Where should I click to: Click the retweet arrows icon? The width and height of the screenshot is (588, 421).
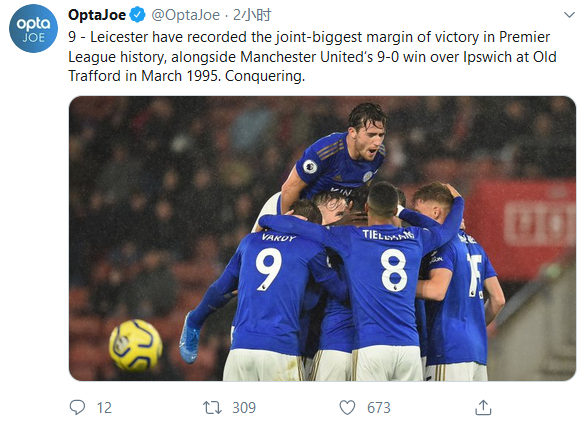click(212, 408)
